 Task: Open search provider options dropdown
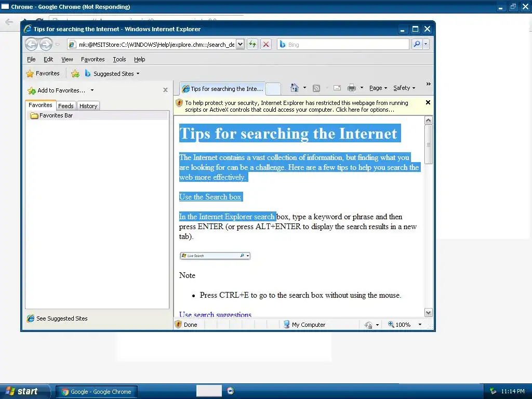[x=426, y=44]
